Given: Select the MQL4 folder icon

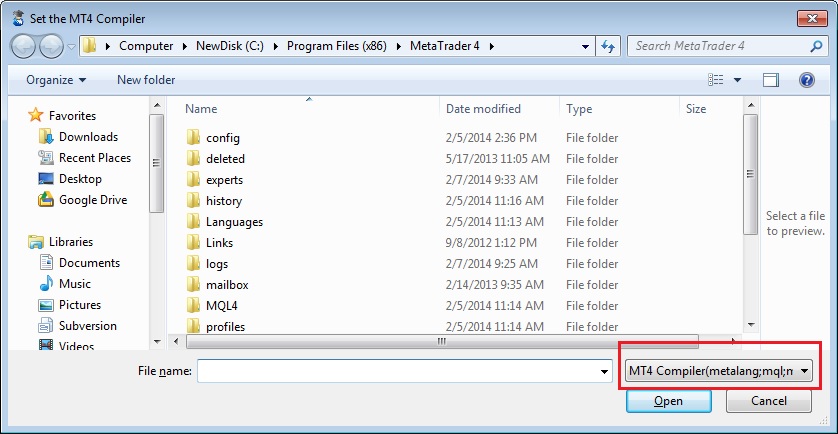Looking at the screenshot, I should coord(193,306).
